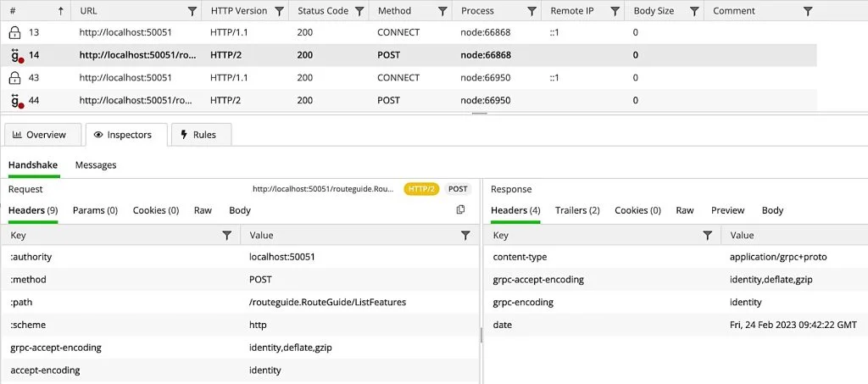The height and width of the screenshot is (384, 868).
Task: Open the HTTP Version column filter
Action: click(278, 11)
